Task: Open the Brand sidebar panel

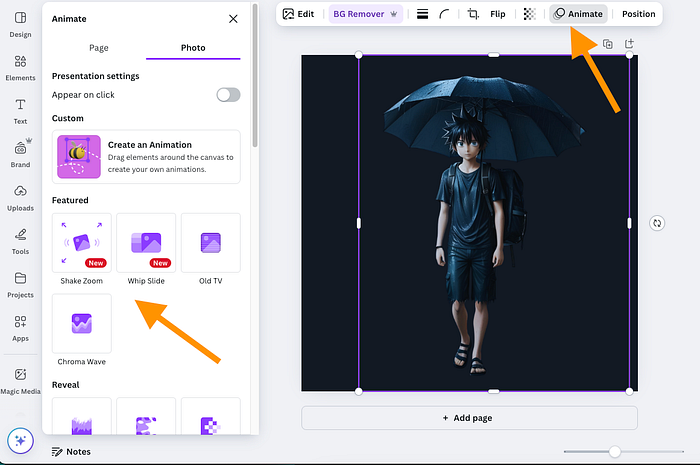Action: click(20, 154)
